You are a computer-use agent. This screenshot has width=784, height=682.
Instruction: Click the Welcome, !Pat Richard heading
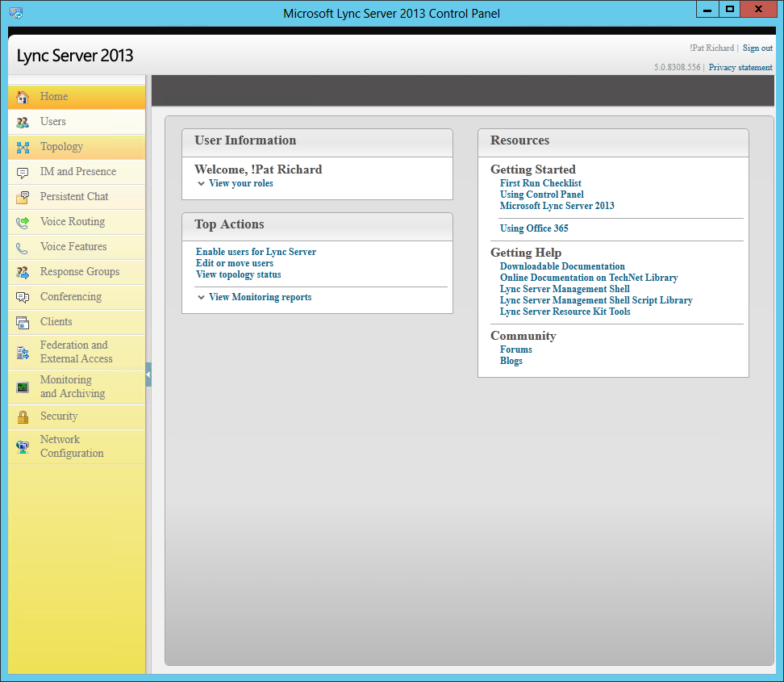[258, 169]
